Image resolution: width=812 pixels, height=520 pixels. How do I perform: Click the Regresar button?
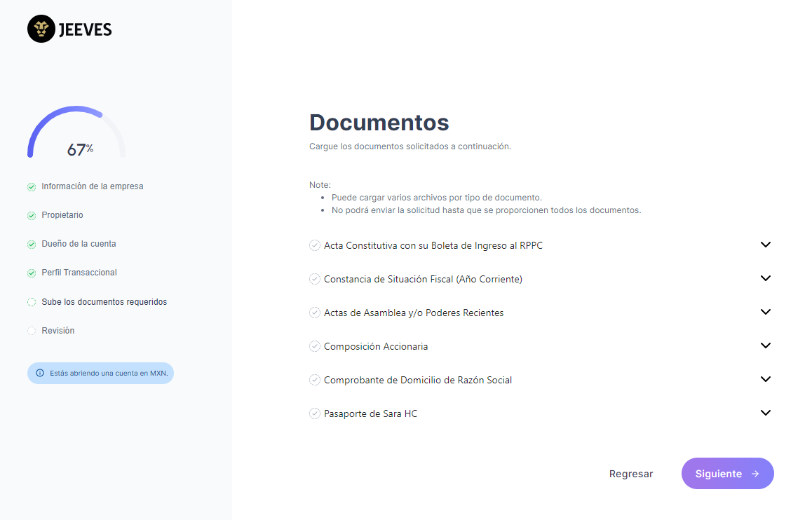click(630, 474)
